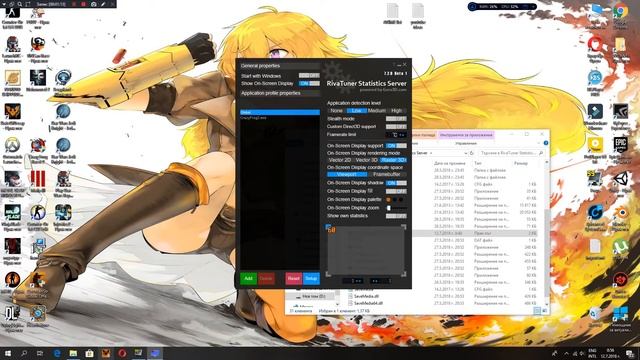Select SaveMedia64.dll file in Explorer
Screen dimensions: 640x360
368,304
